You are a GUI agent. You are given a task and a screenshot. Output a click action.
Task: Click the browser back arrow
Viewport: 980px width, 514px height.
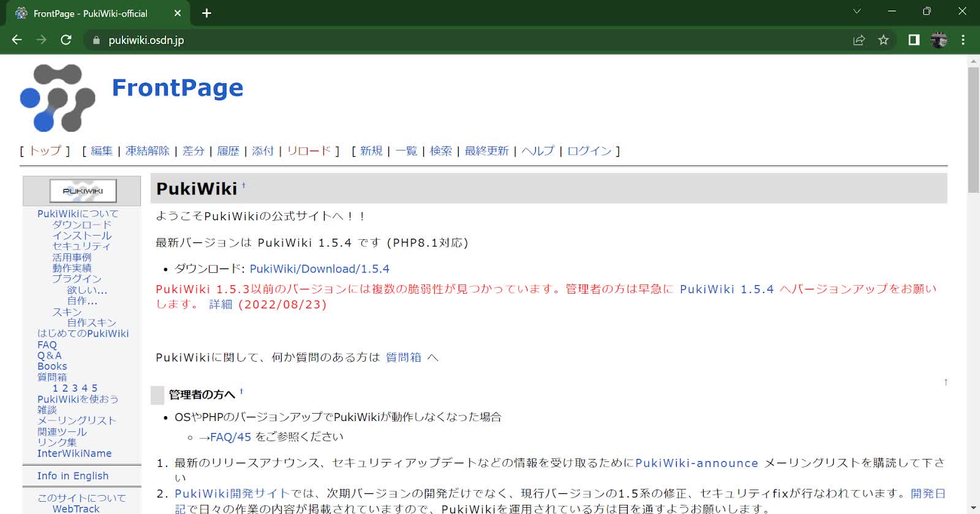[17, 40]
